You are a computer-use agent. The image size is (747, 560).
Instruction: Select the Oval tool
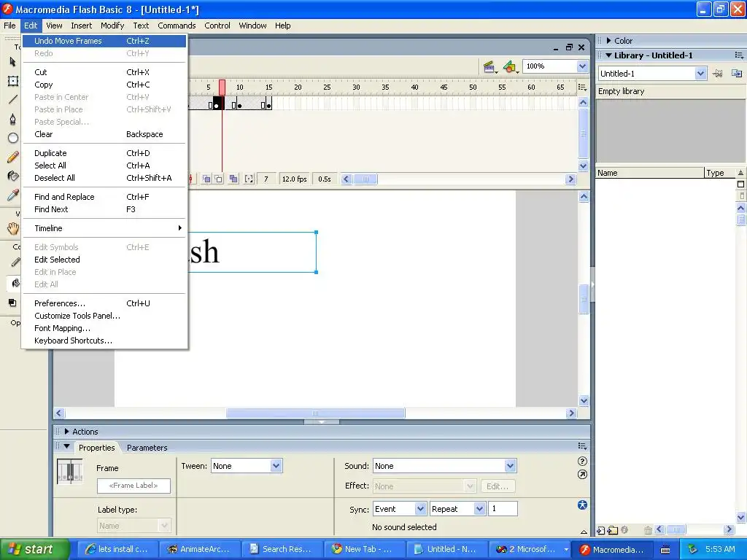coord(12,138)
